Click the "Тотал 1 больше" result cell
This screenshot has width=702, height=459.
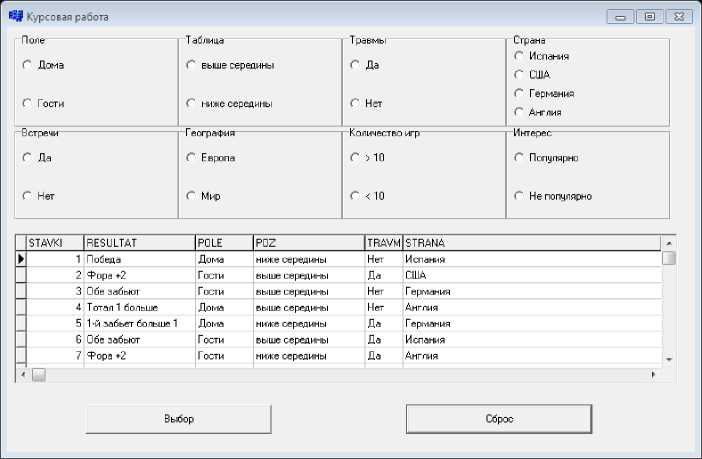[x=138, y=307]
